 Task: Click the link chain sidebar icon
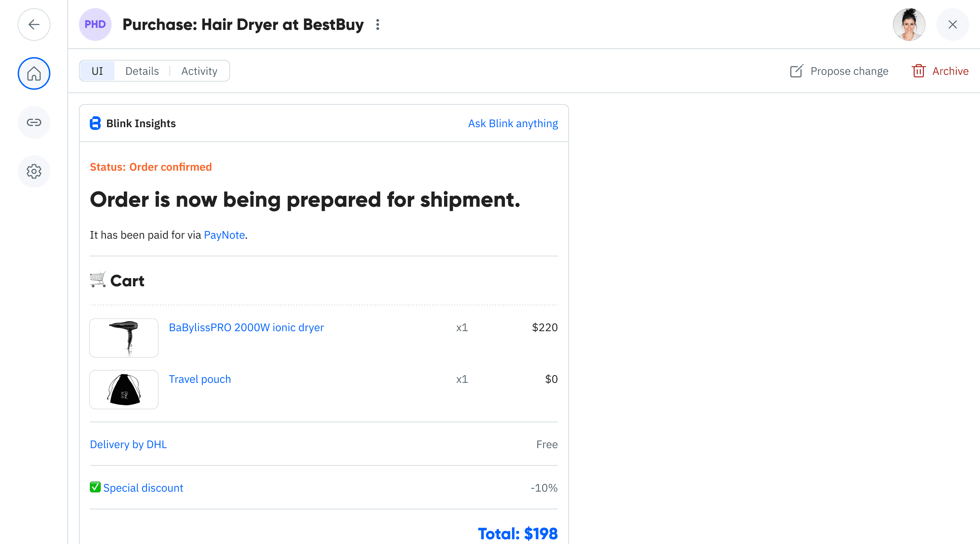pyautogui.click(x=34, y=122)
